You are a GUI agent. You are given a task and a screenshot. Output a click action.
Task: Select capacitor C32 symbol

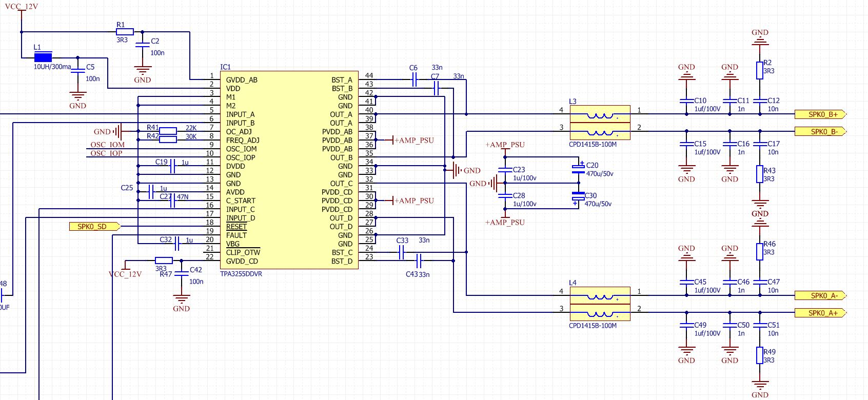click(x=176, y=243)
